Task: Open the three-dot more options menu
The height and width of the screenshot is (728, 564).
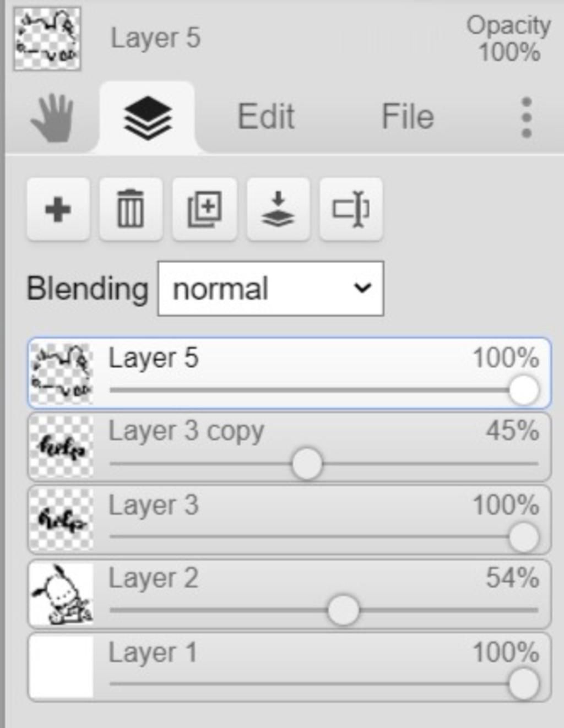Action: click(x=527, y=117)
